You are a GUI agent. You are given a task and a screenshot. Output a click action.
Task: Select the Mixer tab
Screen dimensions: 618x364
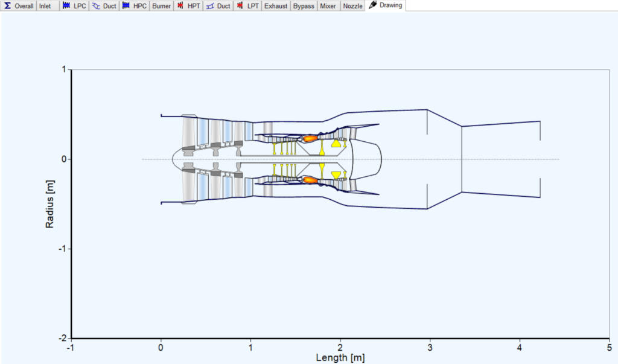point(328,5)
